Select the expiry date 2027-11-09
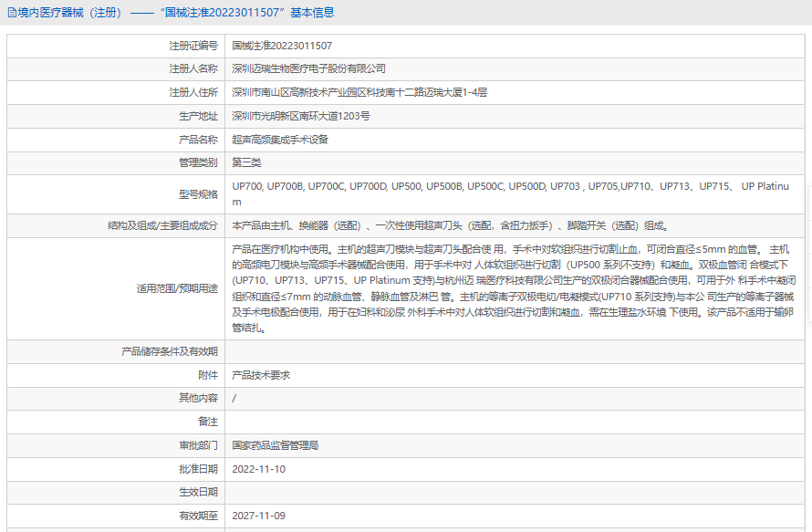Image resolution: width=812 pixels, height=532 pixels. click(258, 516)
